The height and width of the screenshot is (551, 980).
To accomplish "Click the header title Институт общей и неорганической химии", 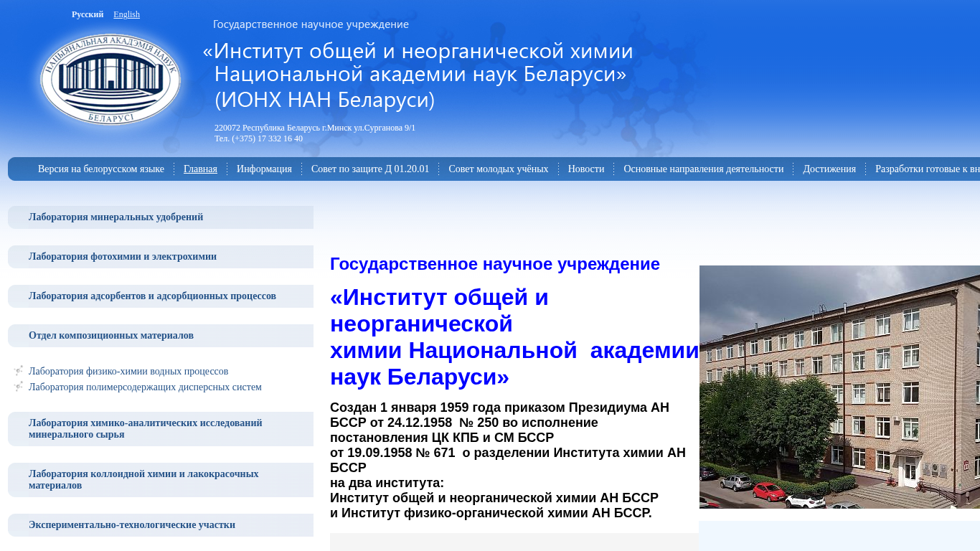I will pos(418,75).
